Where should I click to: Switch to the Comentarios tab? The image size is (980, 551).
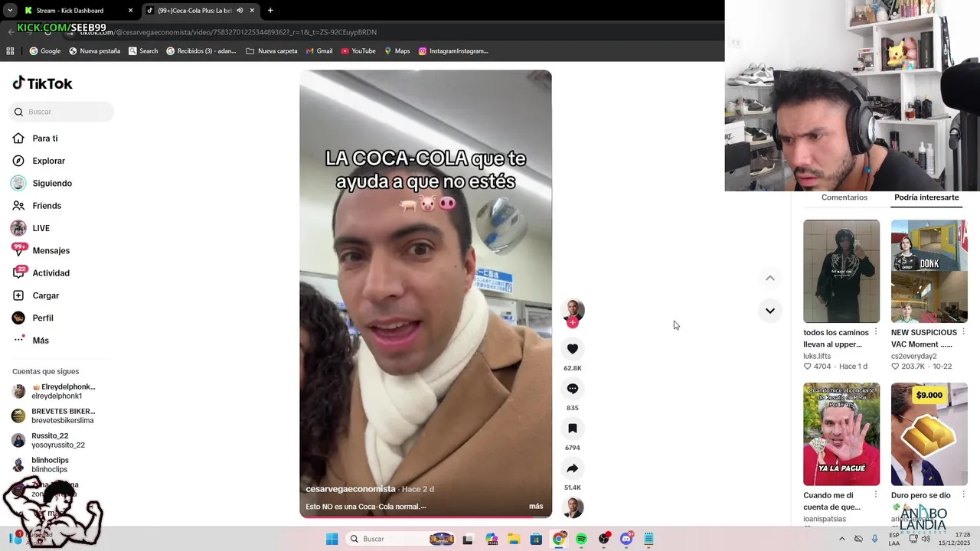tap(844, 197)
